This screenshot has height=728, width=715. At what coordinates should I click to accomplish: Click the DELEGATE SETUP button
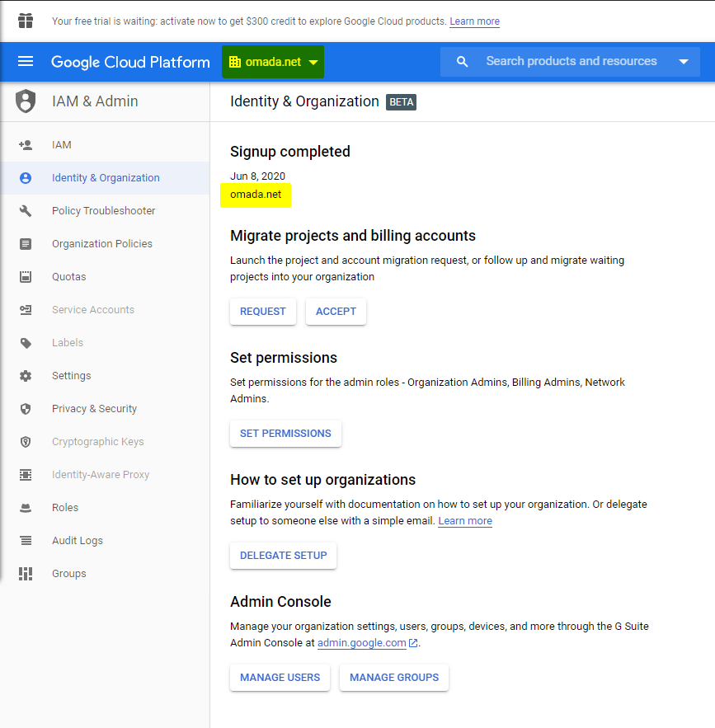[283, 556]
